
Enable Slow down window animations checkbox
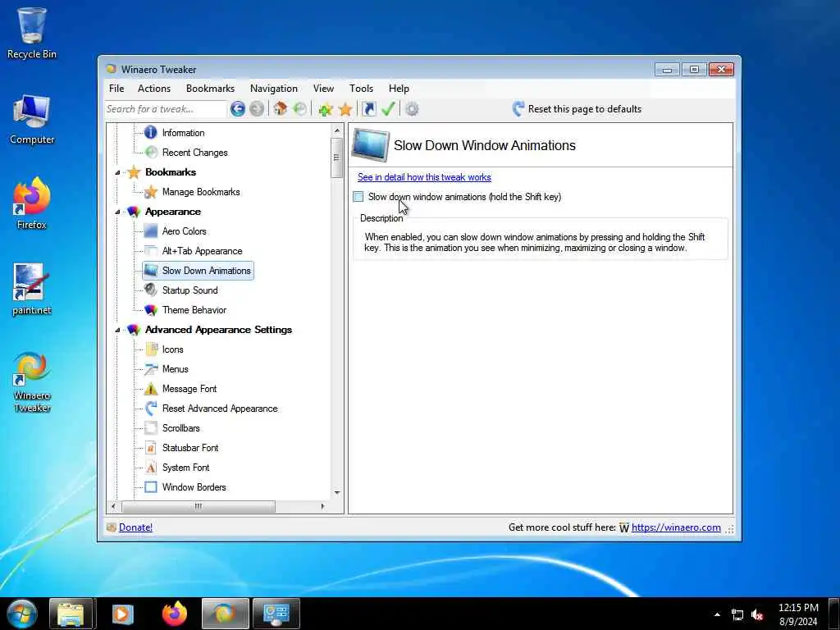(x=358, y=197)
